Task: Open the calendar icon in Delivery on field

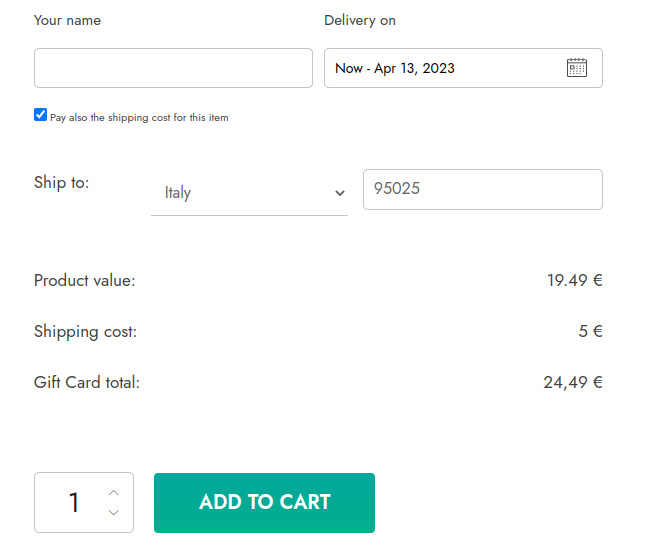Action: 576,67
